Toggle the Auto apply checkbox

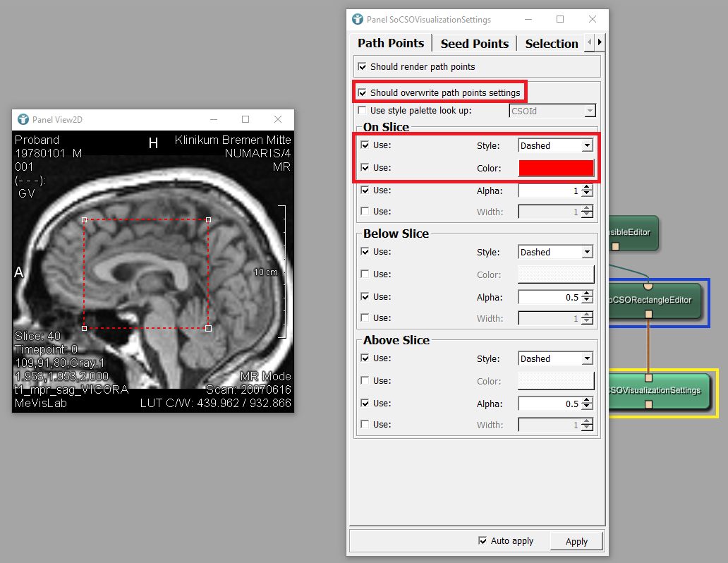tap(483, 541)
